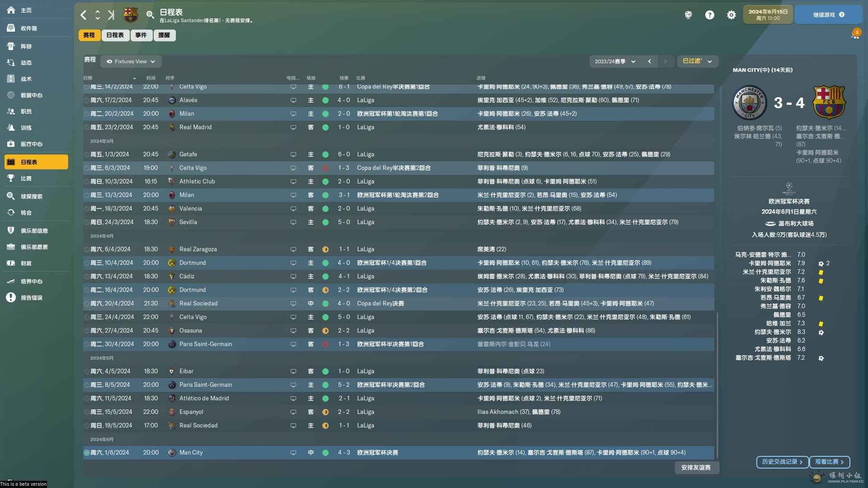Screen dimensions: 868x488
Task: Click the football manager globe icon
Action: [688, 15]
